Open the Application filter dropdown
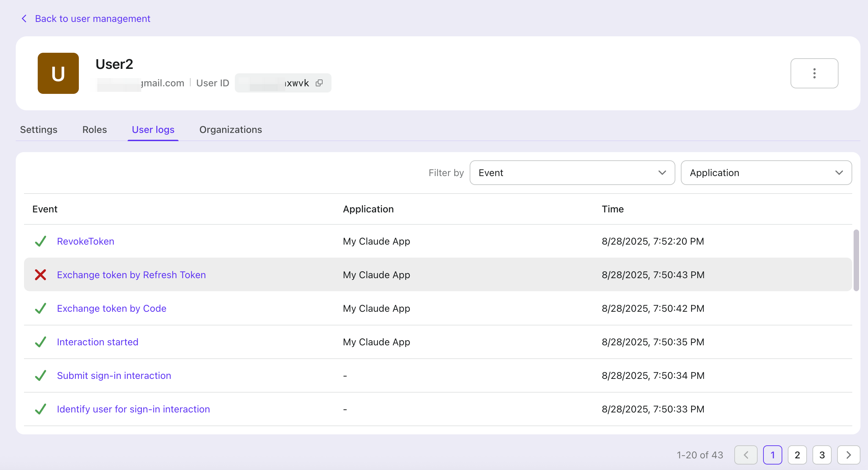The image size is (868, 470). click(x=766, y=173)
